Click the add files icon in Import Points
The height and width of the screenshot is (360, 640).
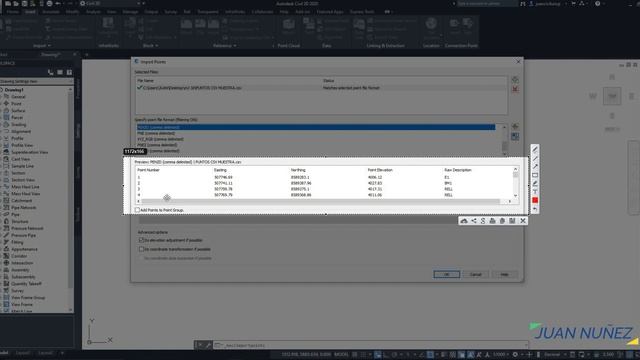click(x=515, y=80)
